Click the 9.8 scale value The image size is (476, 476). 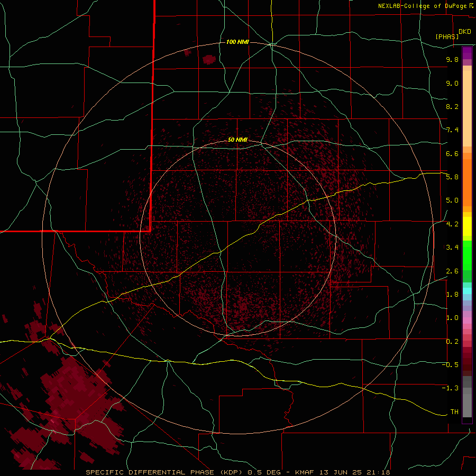[452, 59]
